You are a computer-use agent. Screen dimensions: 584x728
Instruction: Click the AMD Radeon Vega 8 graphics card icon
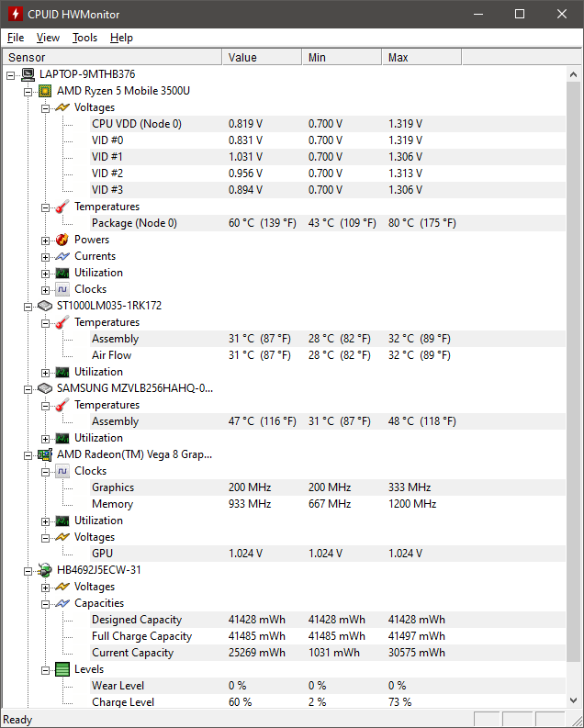tap(45, 454)
